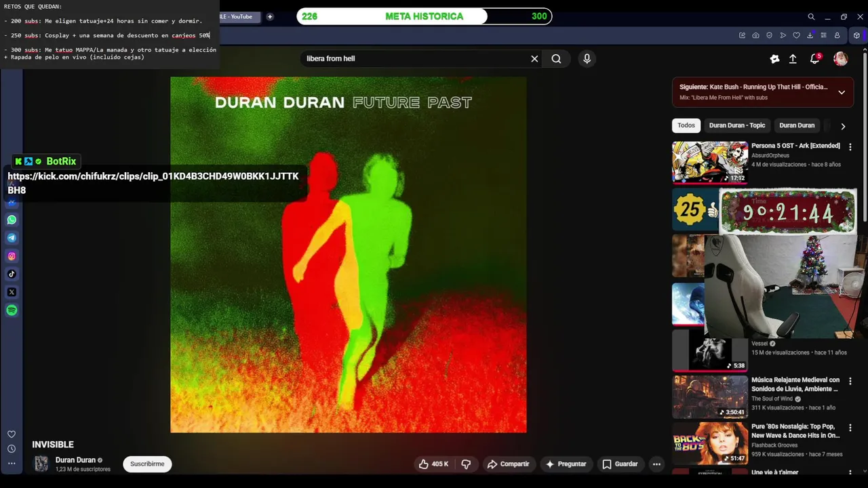This screenshot has height=488, width=868.
Task: Open X (Twitter) in the browser sidebar
Action: [x=12, y=292]
